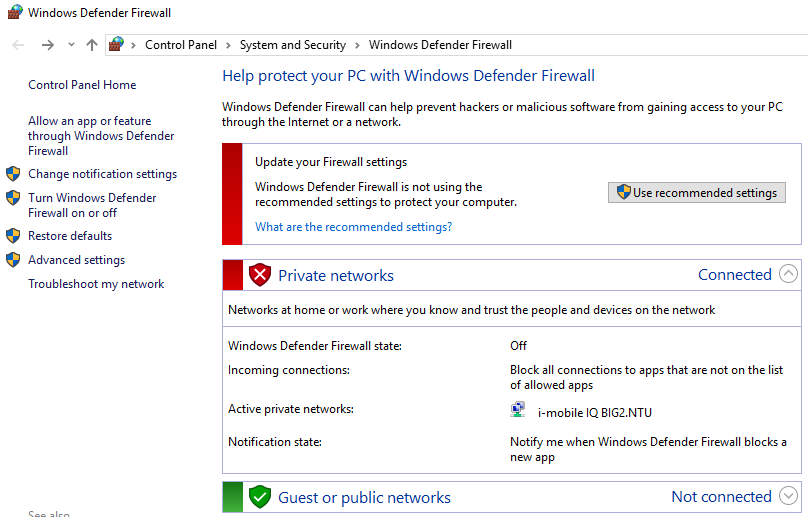
Task: Open What are the recommended settings link
Action: [353, 227]
